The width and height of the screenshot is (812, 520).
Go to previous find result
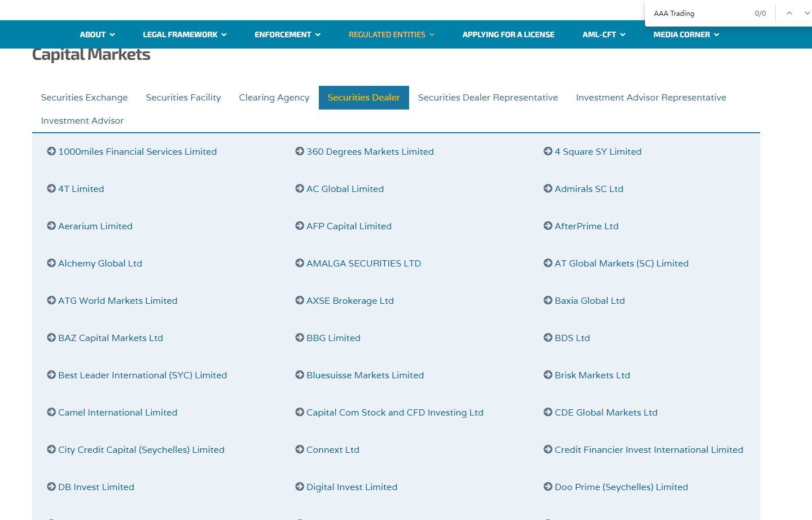pos(789,13)
